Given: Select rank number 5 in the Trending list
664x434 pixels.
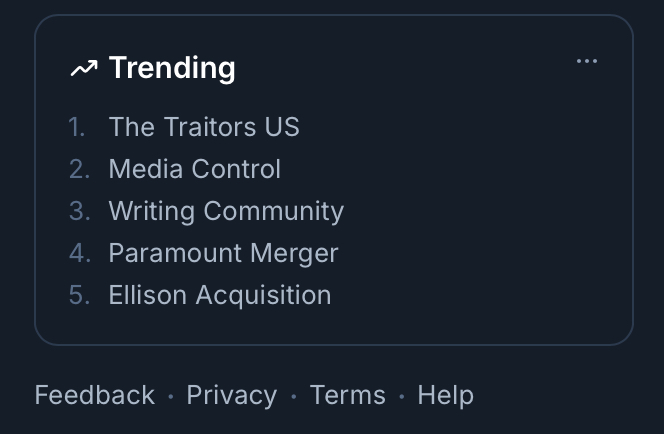Looking at the screenshot, I should pos(79,295).
